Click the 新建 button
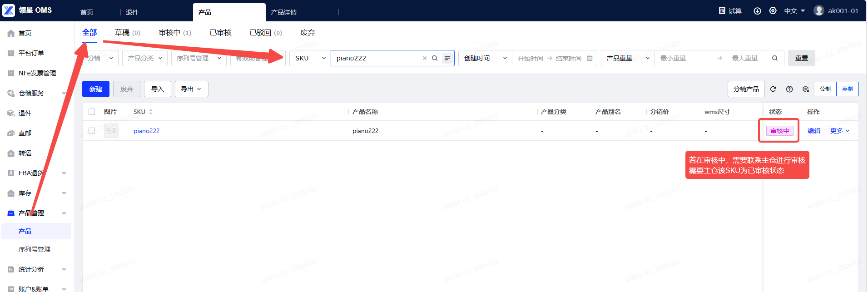 [96, 89]
